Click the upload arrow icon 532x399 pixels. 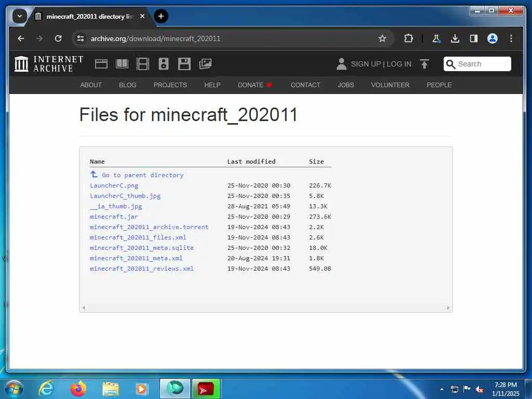(424, 64)
